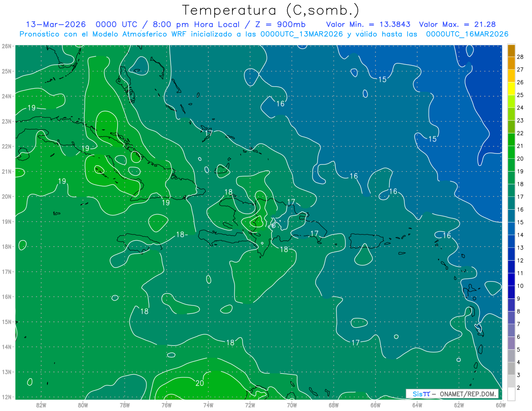Click the 15 label on color scale
The height and width of the screenshot is (411, 532).
pyautogui.click(x=520, y=222)
